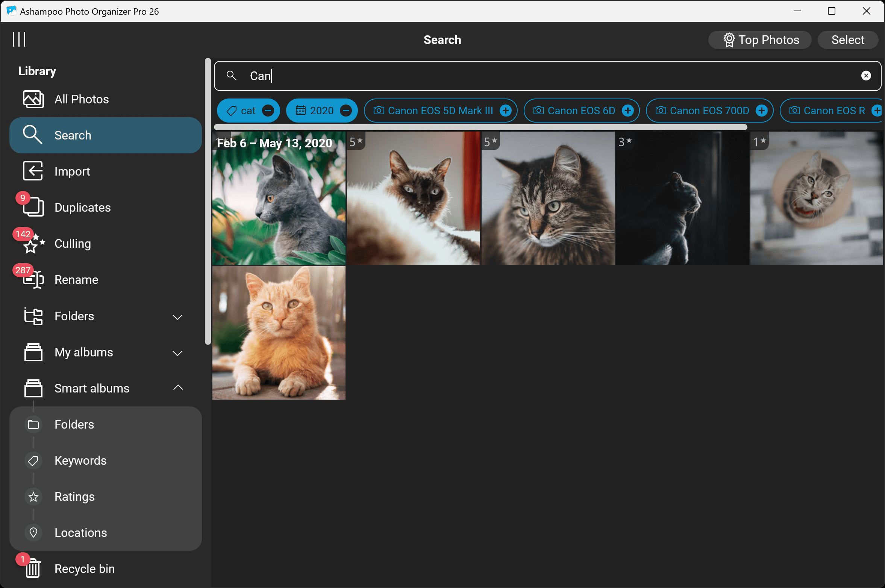The image size is (885, 588).
Task: Open the Duplicates section icon
Action: pyautogui.click(x=33, y=207)
